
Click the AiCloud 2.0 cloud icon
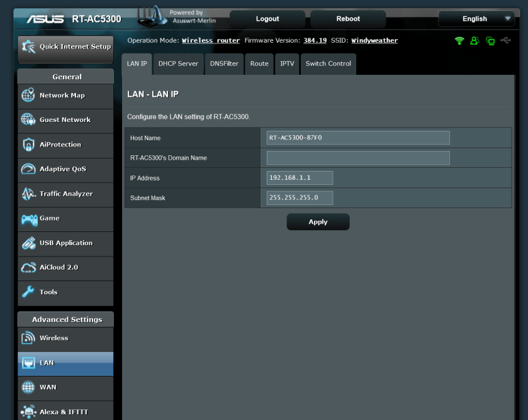point(28,268)
